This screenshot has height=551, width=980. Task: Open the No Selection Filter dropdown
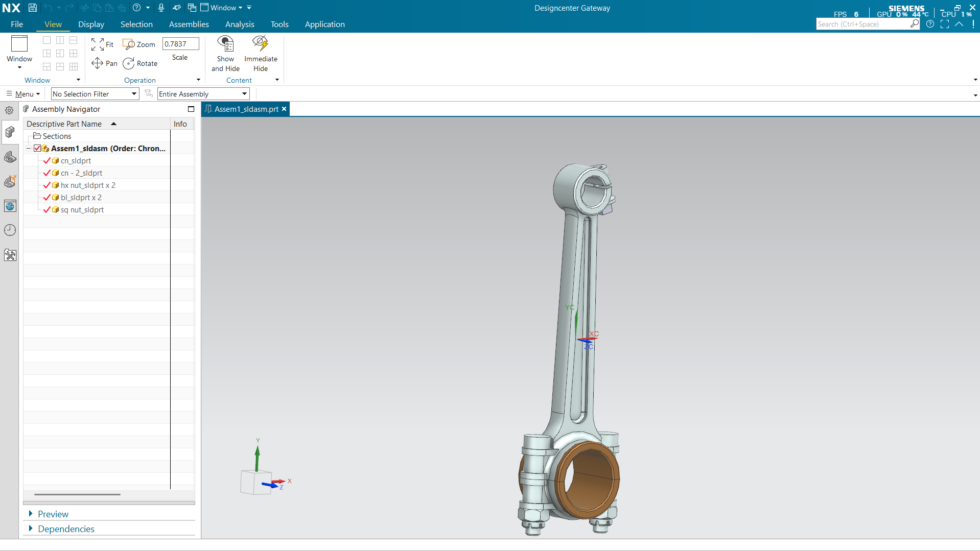[95, 94]
